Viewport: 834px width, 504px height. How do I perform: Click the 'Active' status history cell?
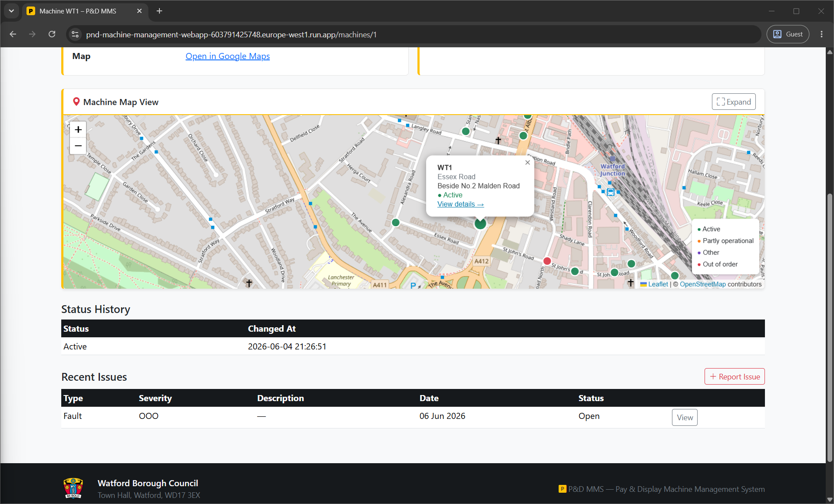coord(75,346)
